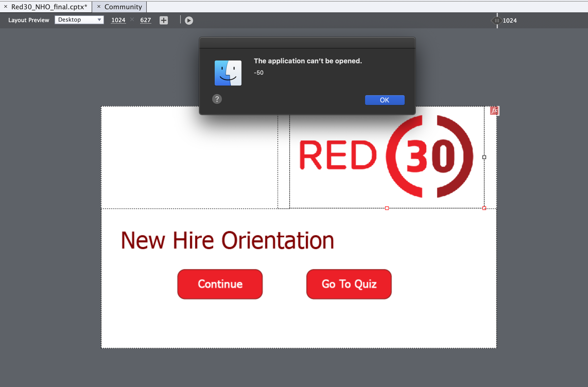Click the fx effects badge on logo
Viewport: 588px width, 387px height.
tap(494, 111)
